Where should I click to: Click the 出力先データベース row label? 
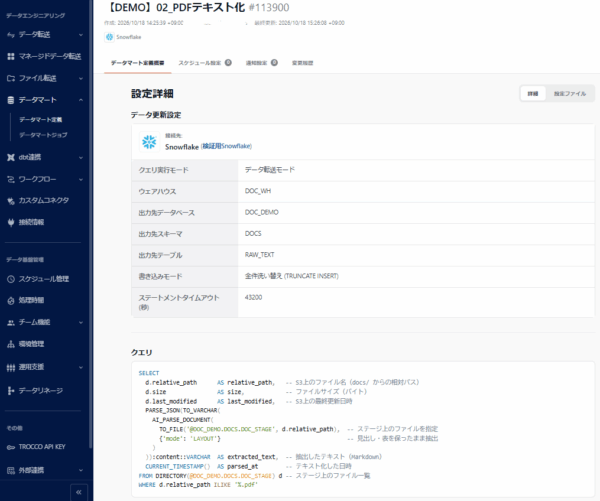[x=166, y=213]
